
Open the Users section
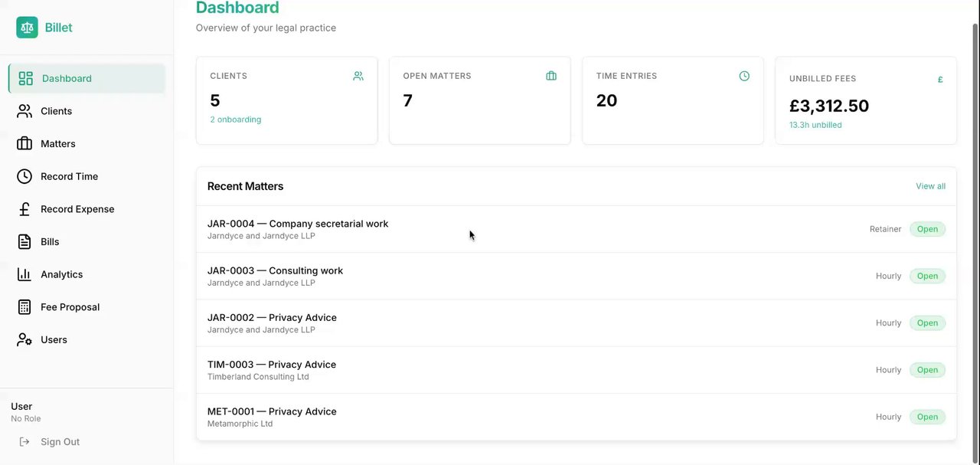[x=54, y=340]
